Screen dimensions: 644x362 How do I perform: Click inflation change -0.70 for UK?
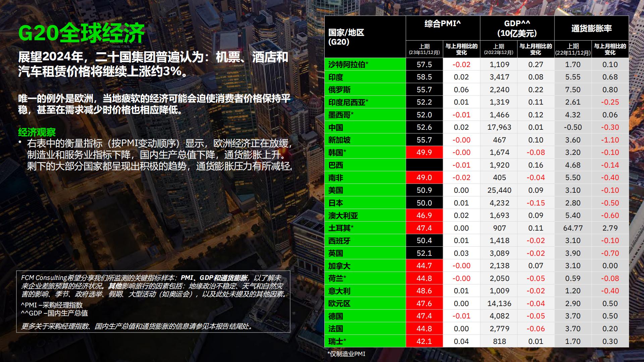610,253
